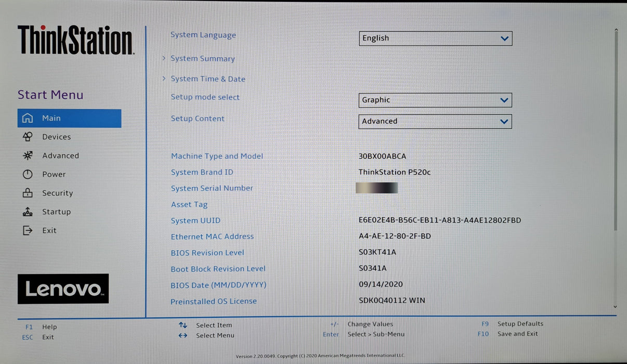
Task: Click Boot Block Revision Level label
Action: click(x=218, y=269)
